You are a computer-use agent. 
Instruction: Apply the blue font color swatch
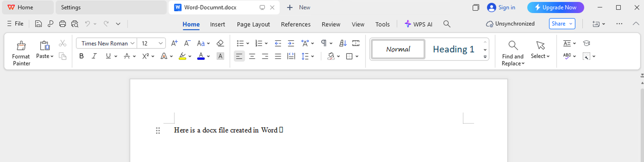[x=201, y=56]
